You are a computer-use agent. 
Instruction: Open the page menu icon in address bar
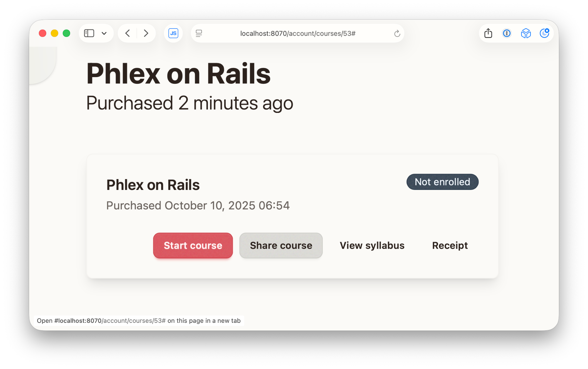point(199,33)
